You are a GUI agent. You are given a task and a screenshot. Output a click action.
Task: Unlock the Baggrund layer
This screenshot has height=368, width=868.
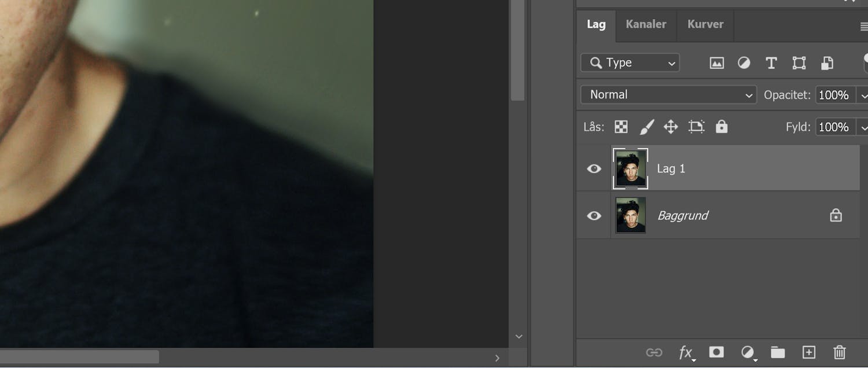point(836,215)
